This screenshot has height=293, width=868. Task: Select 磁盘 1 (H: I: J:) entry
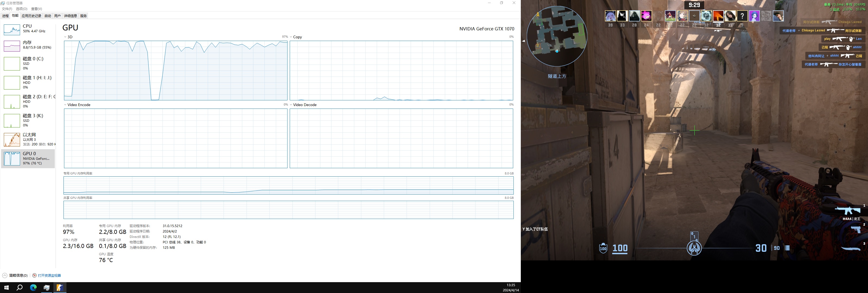[x=28, y=82]
